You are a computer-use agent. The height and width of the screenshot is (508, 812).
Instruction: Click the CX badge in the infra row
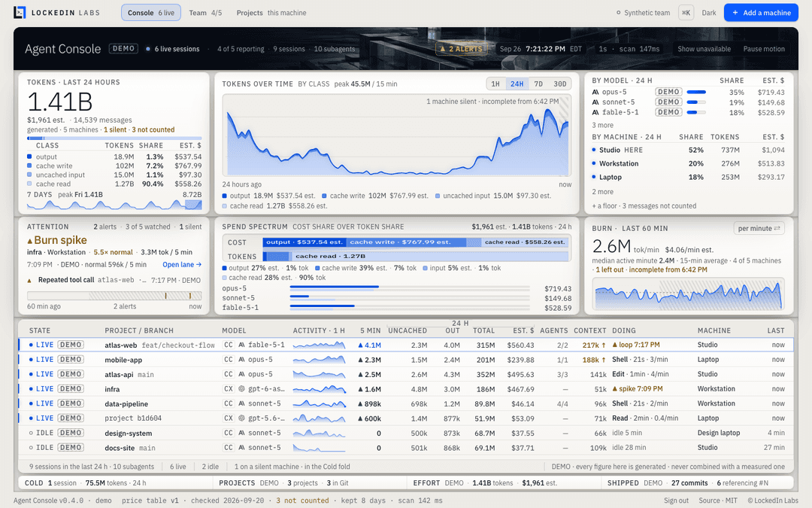coord(229,389)
